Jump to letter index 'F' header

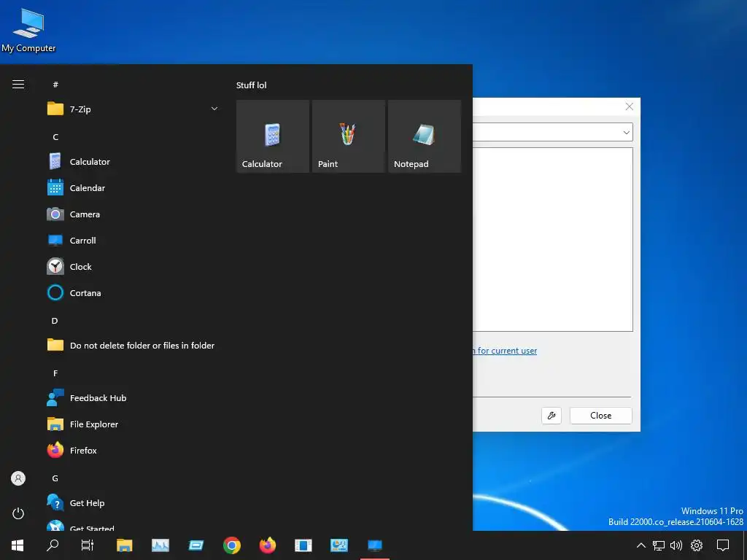pos(55,373)
